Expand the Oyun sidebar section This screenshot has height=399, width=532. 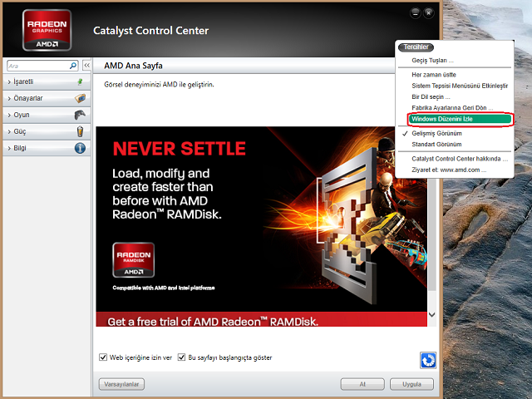pos(47,115)
